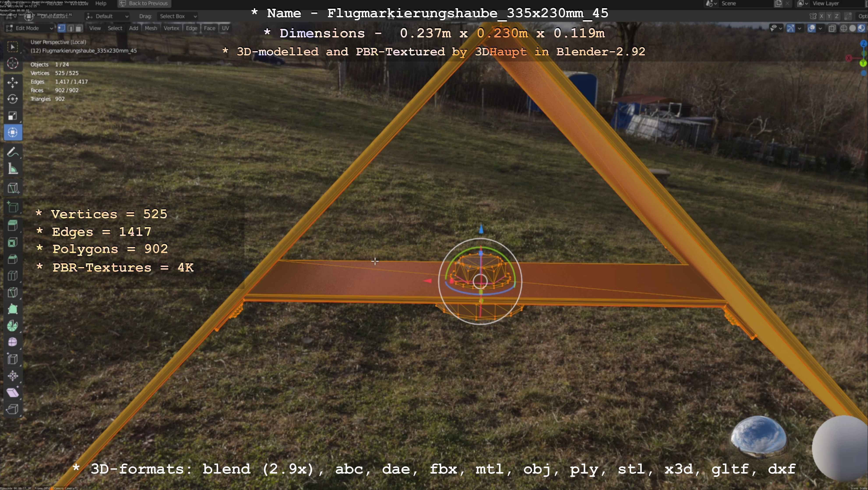This screenshot has width=868, height=490.
Task: Enable face select mode
Action: pyautogui.click(x=79, y=28)
